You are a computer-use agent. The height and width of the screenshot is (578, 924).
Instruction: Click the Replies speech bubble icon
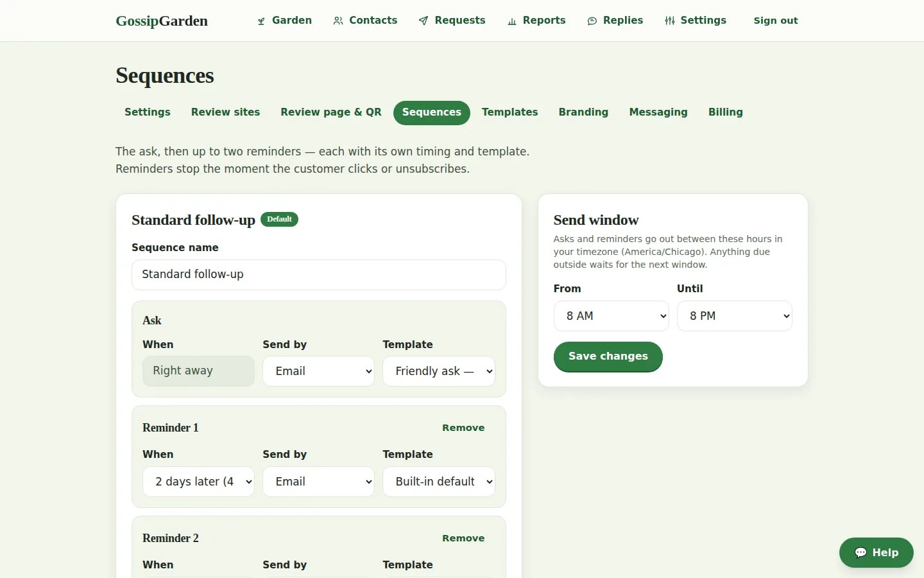pos(592,21)
